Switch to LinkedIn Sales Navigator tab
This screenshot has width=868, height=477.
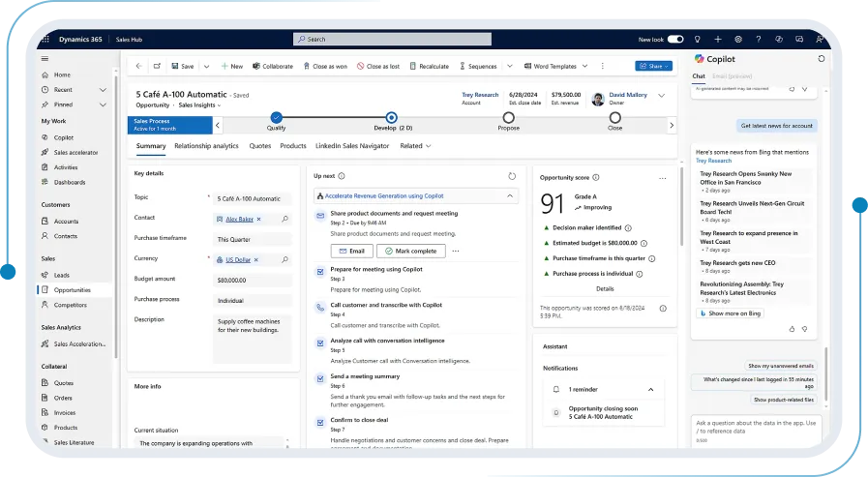coord(352,146)
